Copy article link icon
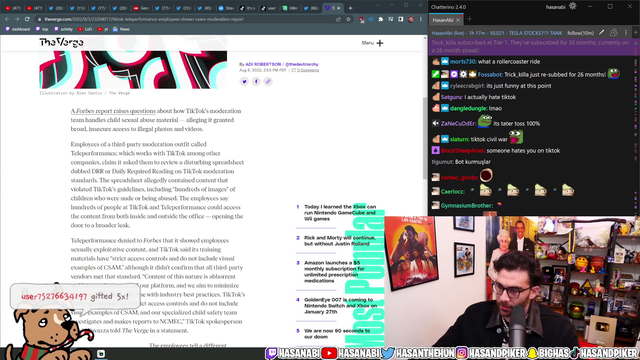 pyautogui.click(x=268, y=82)
